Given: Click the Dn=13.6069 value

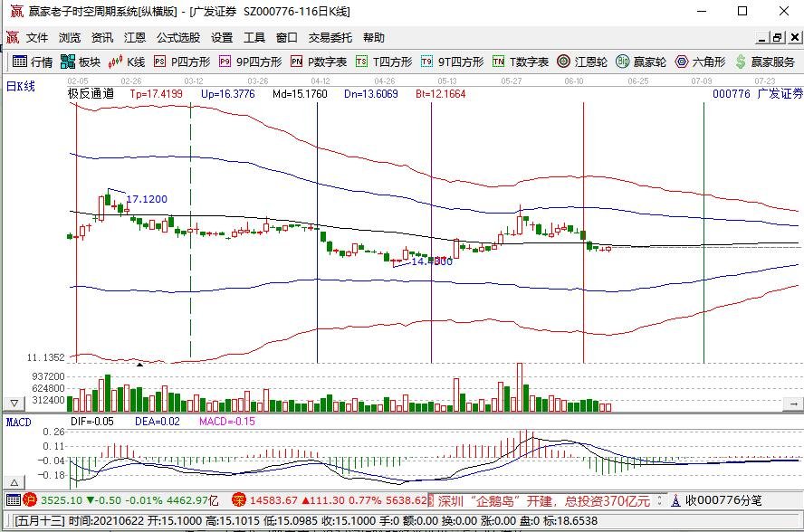Looking at the screenshot, I should click(370, 94).
